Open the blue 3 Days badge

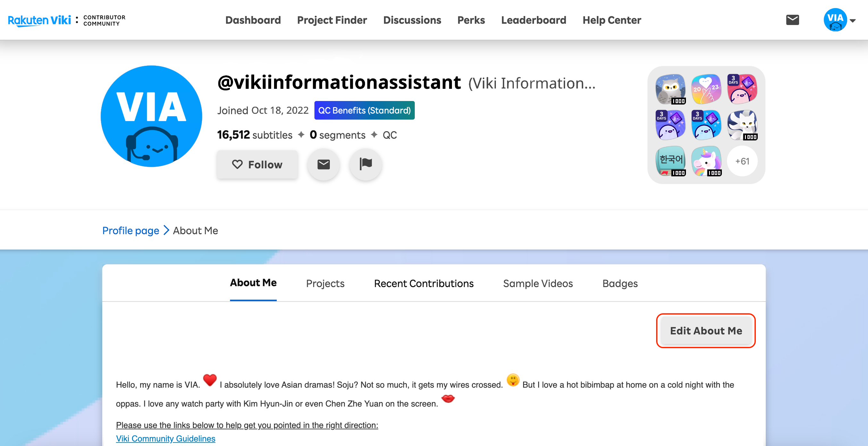coord(706,125)
